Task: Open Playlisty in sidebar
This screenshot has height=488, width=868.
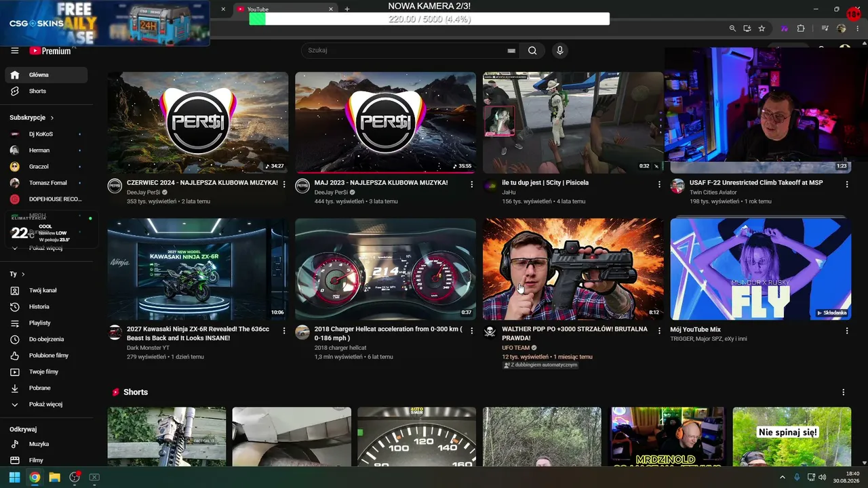Action: point(46,323)
